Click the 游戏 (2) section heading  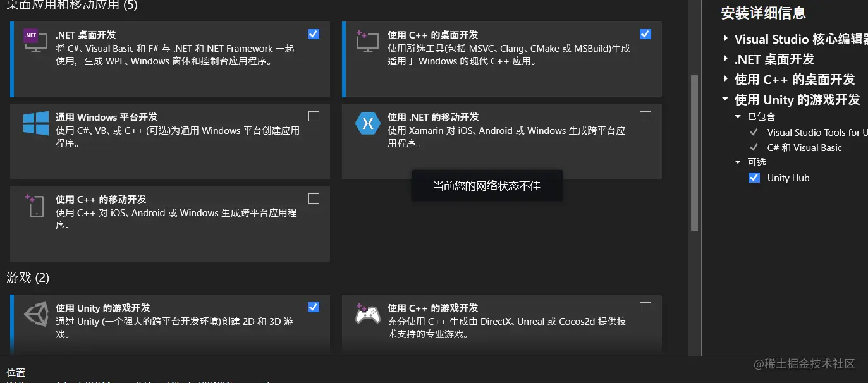[x=28, y=277]
